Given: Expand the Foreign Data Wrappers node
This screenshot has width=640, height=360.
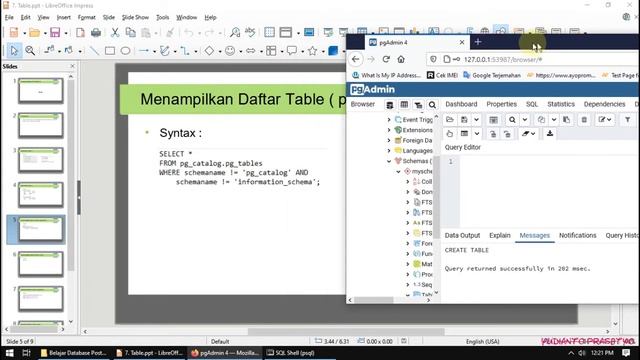Looking at the screenshot, I should (389, 140).
